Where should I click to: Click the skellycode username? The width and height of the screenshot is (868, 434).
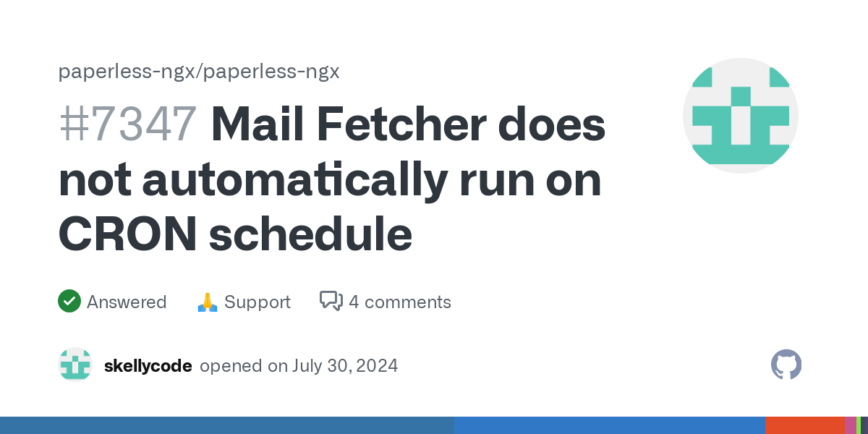[x=148, y=365]
